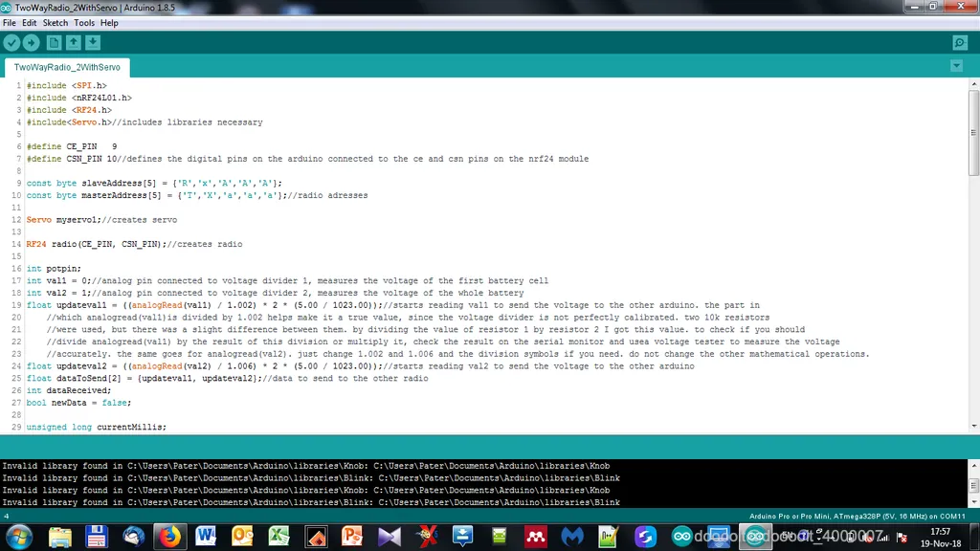Viewport: 980px width, 551px height.
Task: Click the purple S taskbar icon
Action: point(645,537)
